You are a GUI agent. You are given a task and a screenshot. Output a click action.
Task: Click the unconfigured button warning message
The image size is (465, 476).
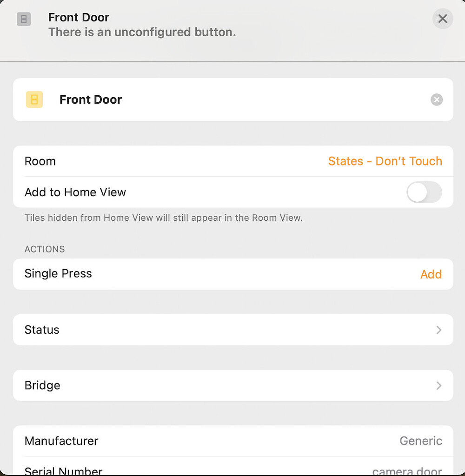tap(142, 32)
